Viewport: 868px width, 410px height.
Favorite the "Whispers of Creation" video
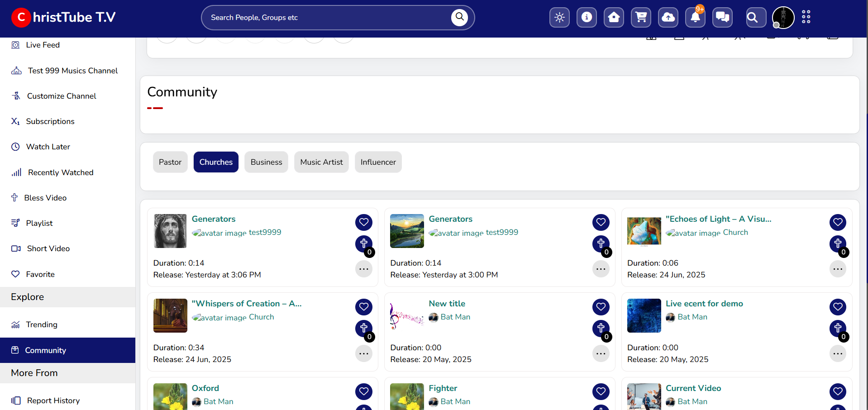(363, 307)
